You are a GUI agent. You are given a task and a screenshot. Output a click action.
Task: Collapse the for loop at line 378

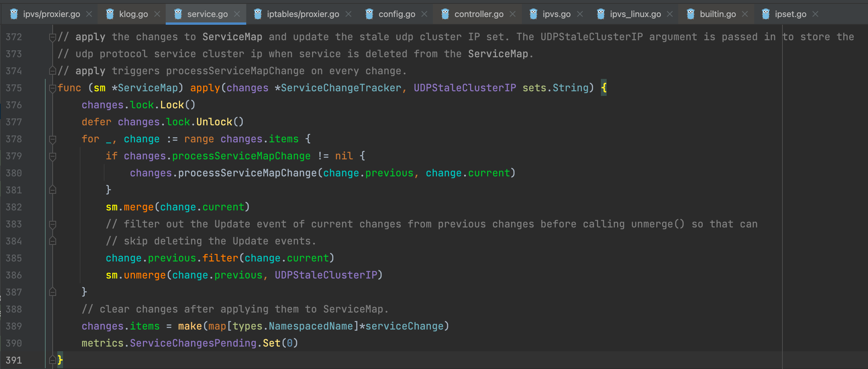[x=53, y=139]
